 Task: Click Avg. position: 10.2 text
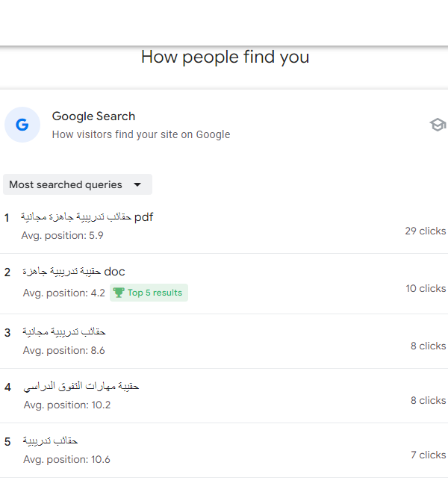tap(67, 405)
